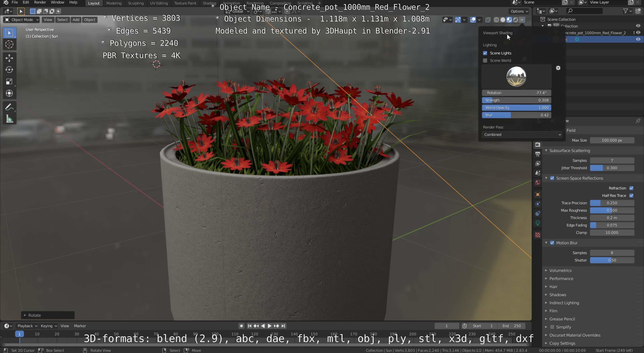Image resolution: width=644 pixels, height=353 pixels.
Task: Add a new collection in outliner
Action: [x=638, y=11]
